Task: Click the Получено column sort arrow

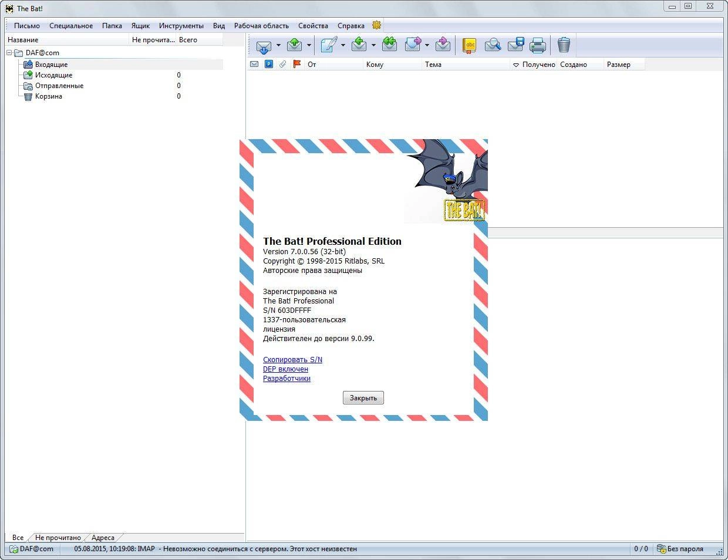Action: 516,65
